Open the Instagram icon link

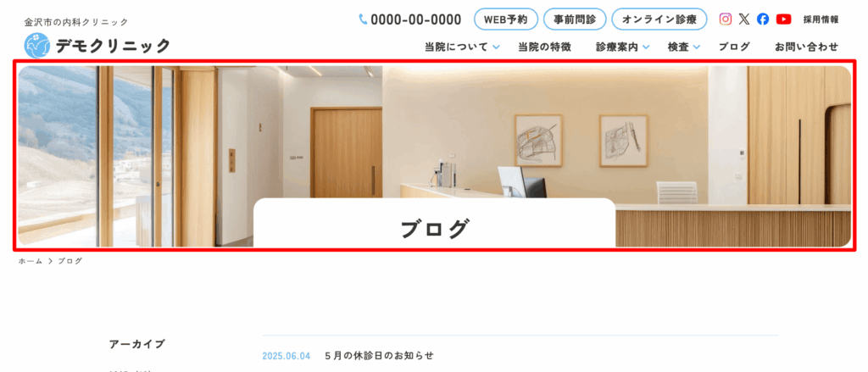(x=726, y=19)
